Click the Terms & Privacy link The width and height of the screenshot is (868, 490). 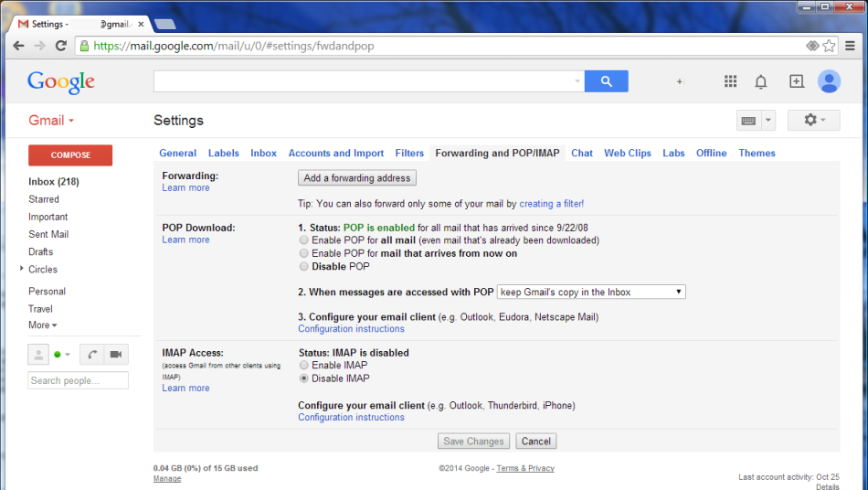[x=525, y=468]
